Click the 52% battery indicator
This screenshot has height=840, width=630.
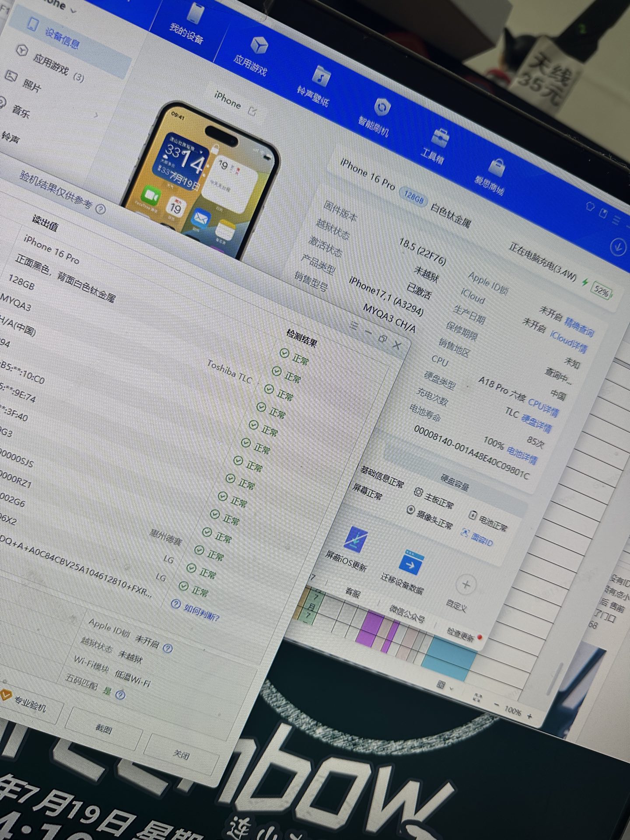pyautogui.click(x=602, y=291)
